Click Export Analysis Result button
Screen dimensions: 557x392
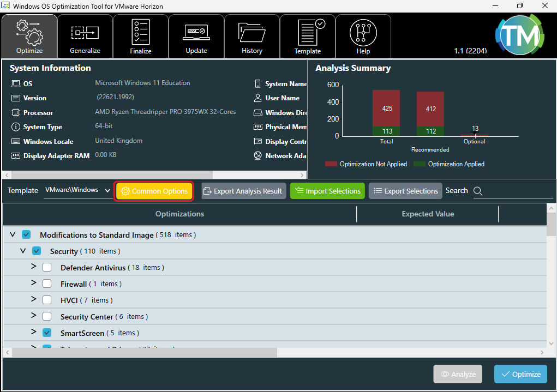click(243, 191)
